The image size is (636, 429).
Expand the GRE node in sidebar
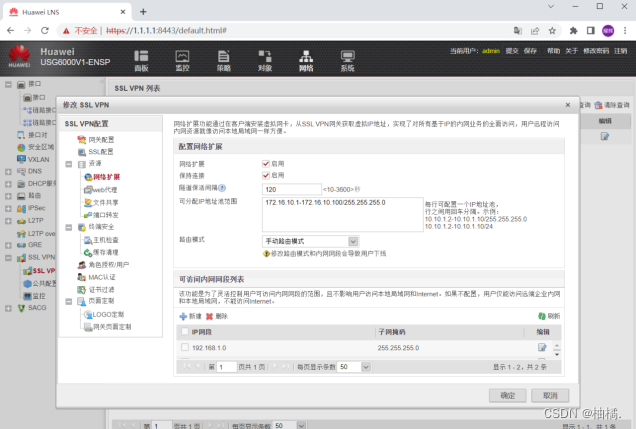click(x=8, y=245)
